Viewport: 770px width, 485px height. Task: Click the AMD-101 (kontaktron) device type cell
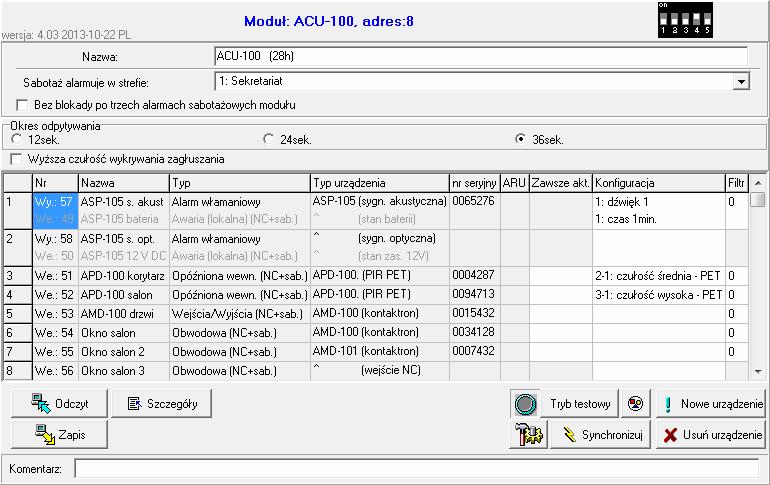[380, 351]
